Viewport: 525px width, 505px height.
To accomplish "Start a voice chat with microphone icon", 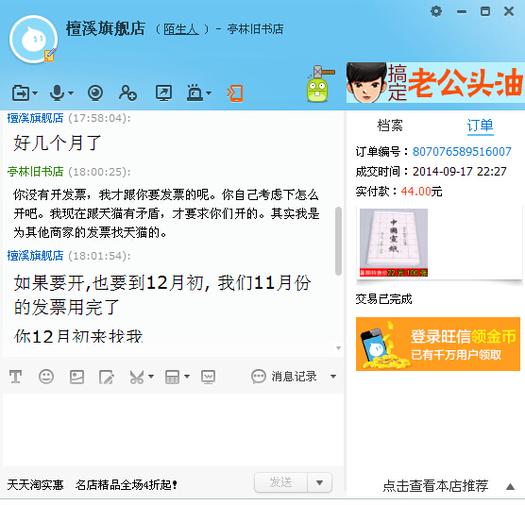I will tap(57, 93).
